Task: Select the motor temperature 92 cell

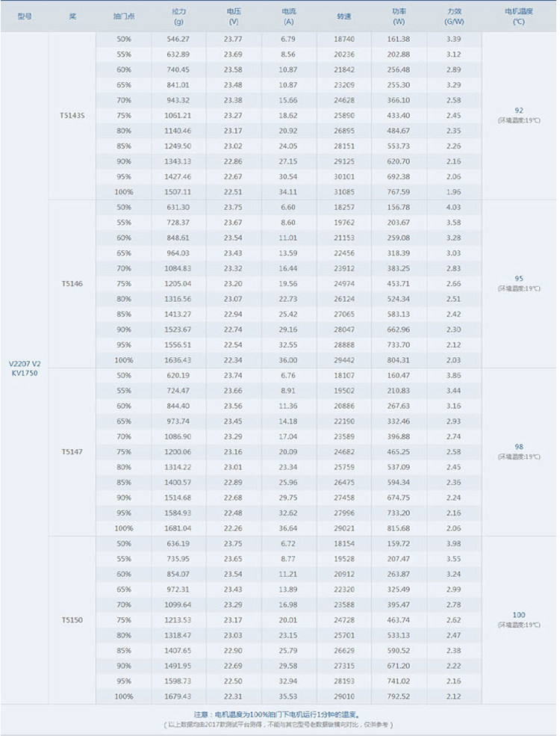Action: click(x=519, y=115)
